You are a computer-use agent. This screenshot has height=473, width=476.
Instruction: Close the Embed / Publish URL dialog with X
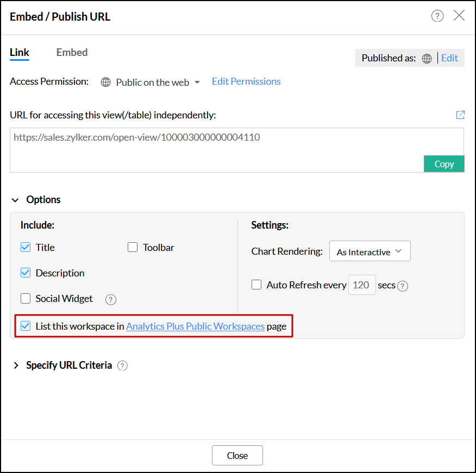tap(459, 16)
